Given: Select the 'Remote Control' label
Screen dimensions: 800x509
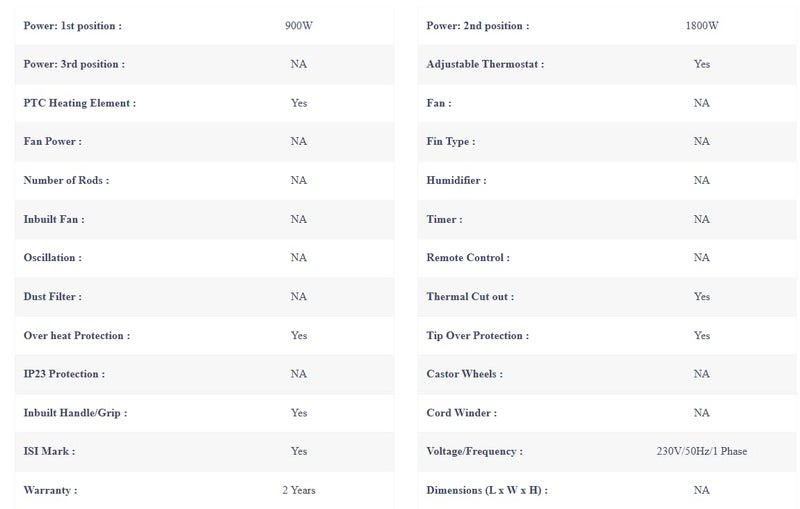Looking at the screenshot, I should coord(468,258).
